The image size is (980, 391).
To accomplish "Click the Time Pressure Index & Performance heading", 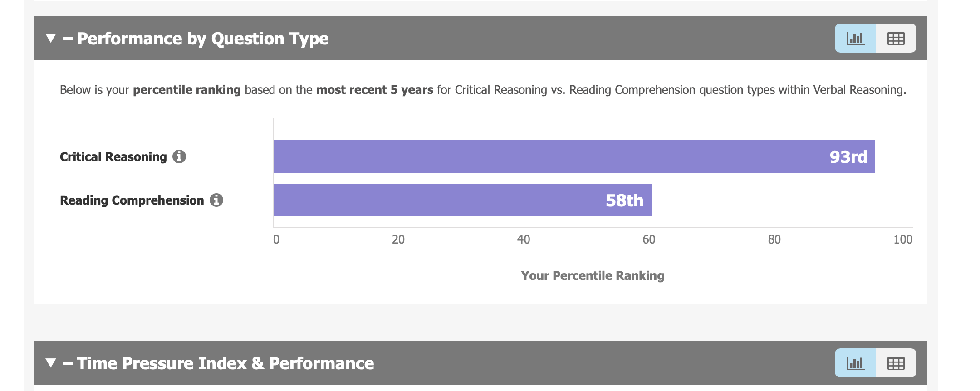I will 225,363.
